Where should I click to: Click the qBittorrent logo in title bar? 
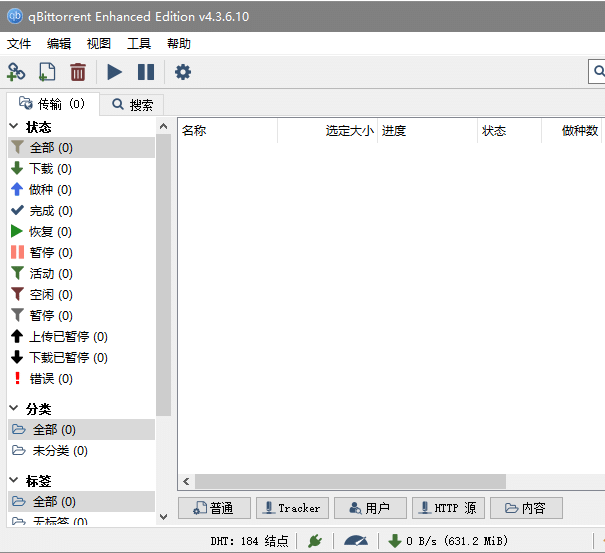[x=15, y=16]
